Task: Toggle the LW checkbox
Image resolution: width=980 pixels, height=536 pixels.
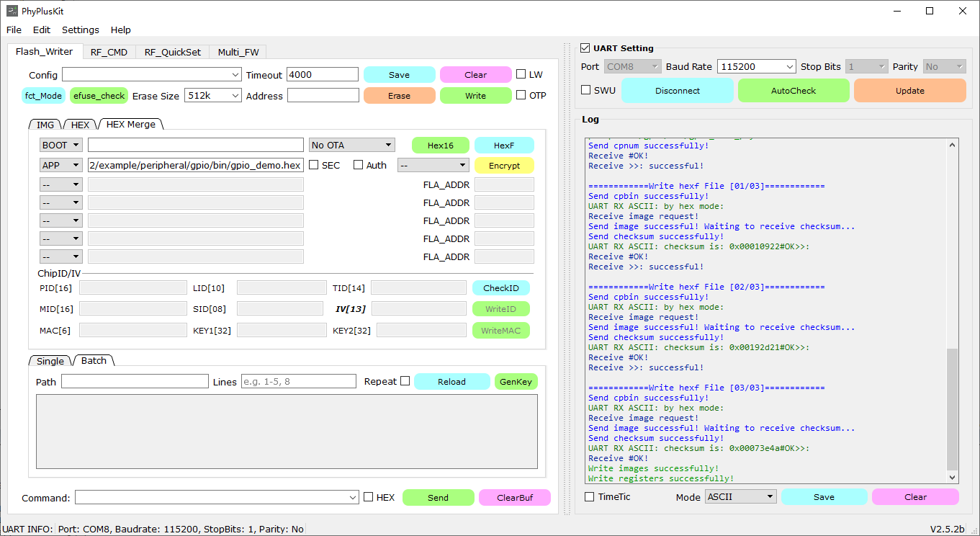Action: coord(521,74)
